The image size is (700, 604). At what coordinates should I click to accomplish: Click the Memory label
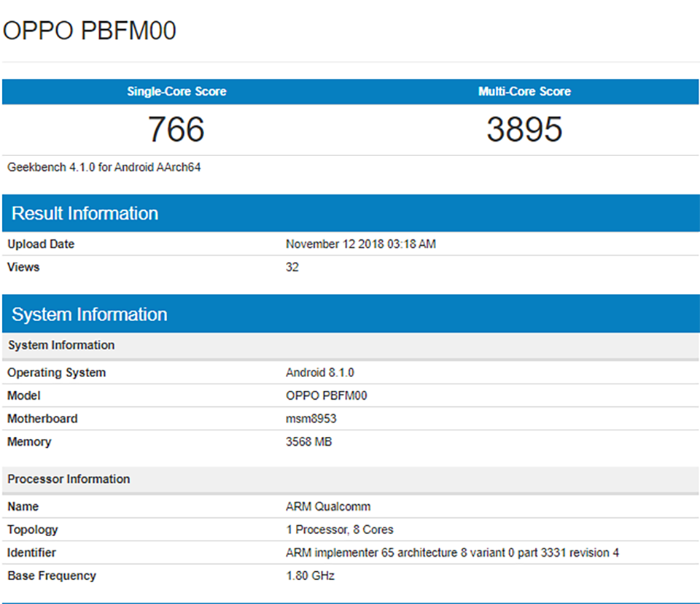29,442
